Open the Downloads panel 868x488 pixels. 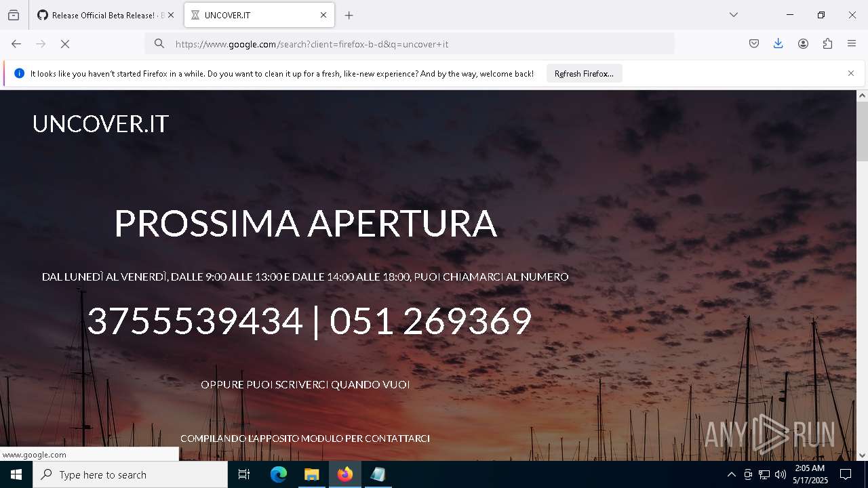coord(778,44)
